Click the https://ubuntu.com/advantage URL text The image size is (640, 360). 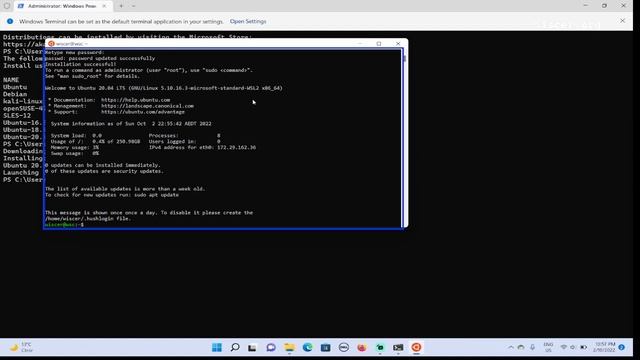(x=143, y=112)
